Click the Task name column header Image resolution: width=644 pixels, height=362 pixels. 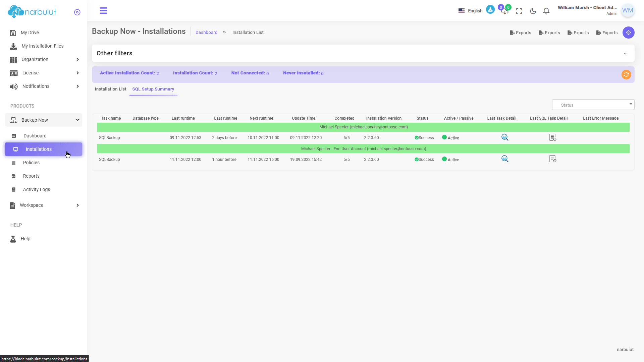coord(111,118)
